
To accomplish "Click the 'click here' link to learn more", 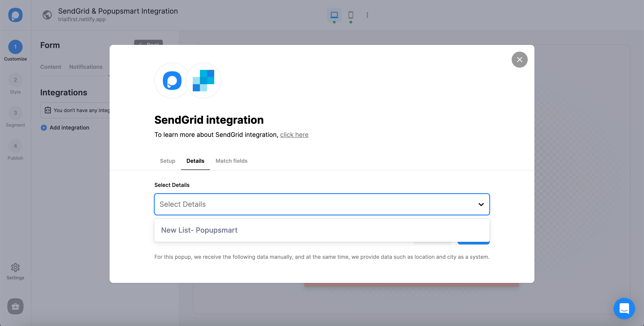I will pos(294,135).
